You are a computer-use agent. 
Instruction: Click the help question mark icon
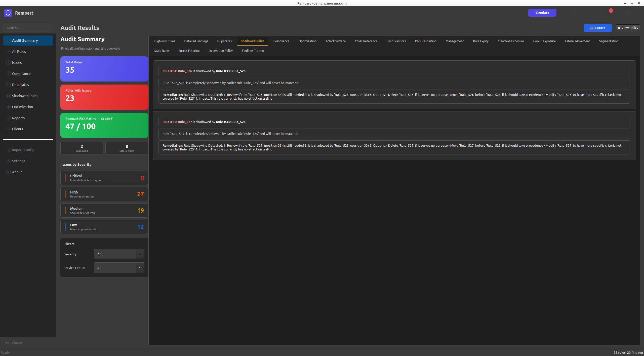click(x=573, y=13)
